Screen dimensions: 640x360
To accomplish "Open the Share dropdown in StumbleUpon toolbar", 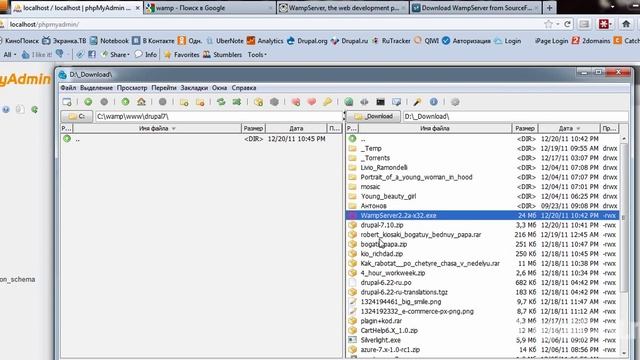I will (115, 54).
